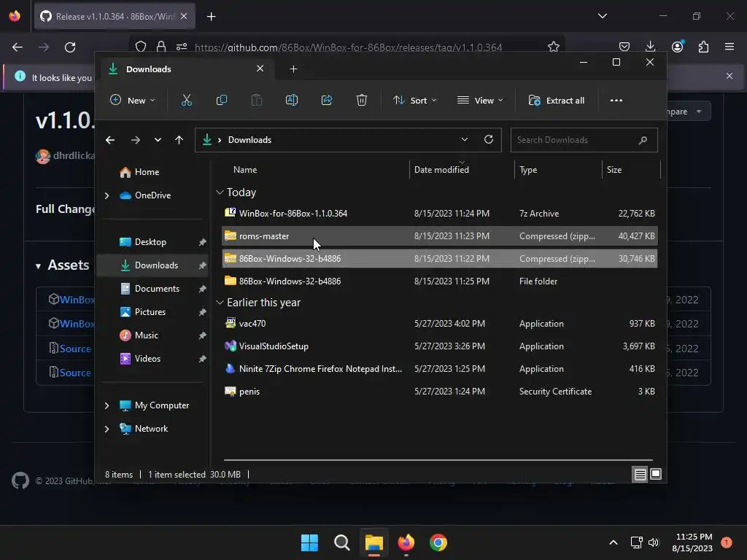
Task: Save page to Pocket icon
Action: pyautogui.click(x=624, y=47)
